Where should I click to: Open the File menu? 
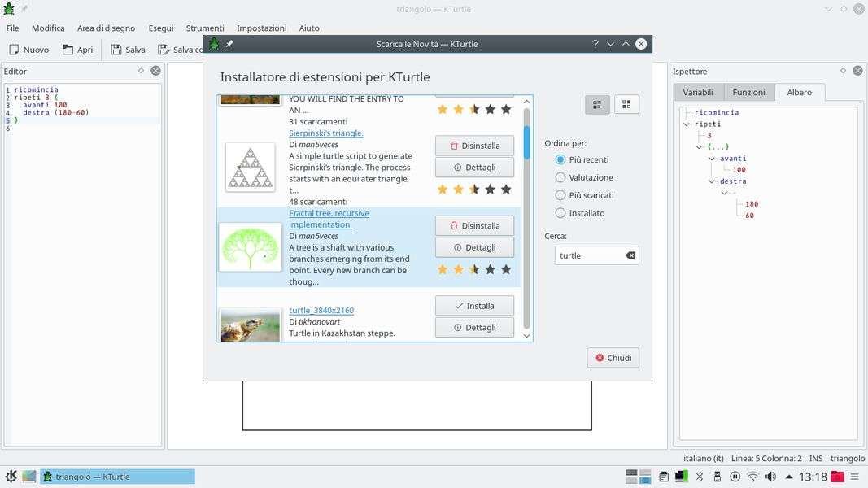(12, 28)
